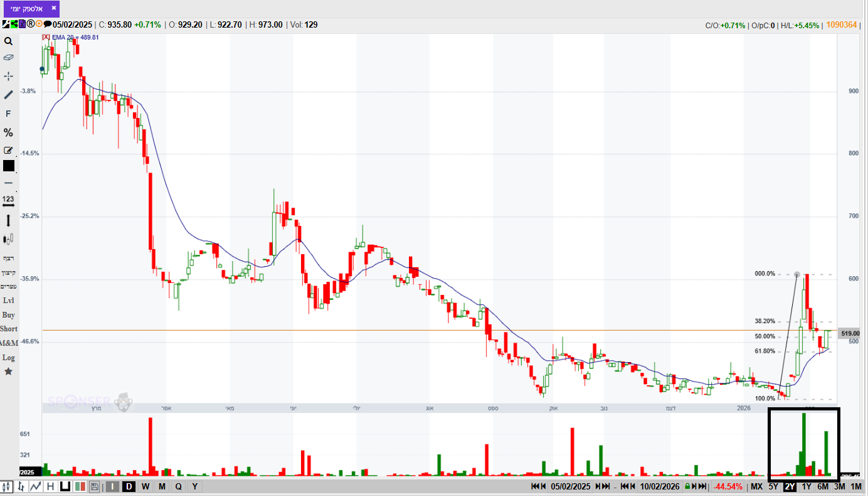Select the horizontal line tool
Viewport: 868px width, 497px height.
point(8,183)
